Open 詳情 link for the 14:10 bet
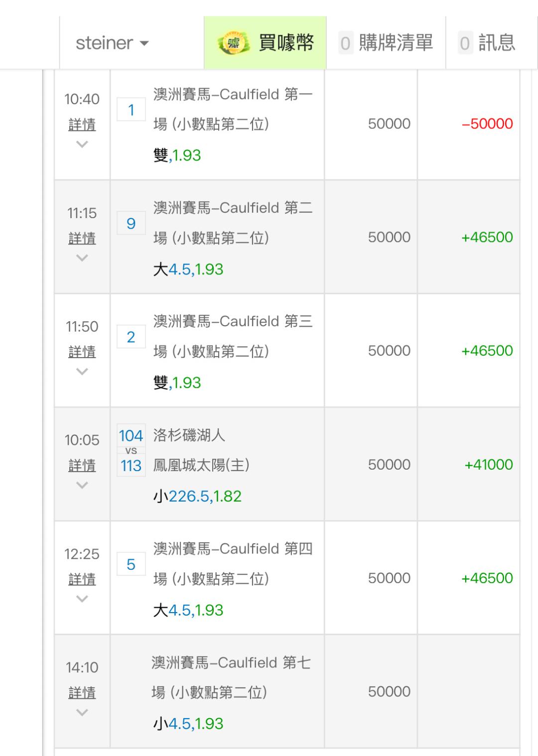The image size is (538, 756). (82, 693)
